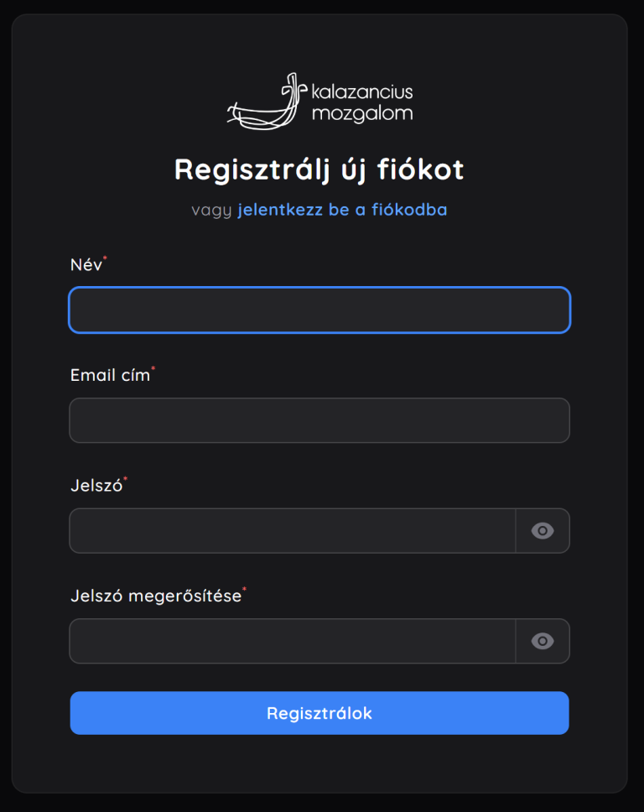
Task: Click the word 'vagy' before the login link
Action: pos(211,211)
